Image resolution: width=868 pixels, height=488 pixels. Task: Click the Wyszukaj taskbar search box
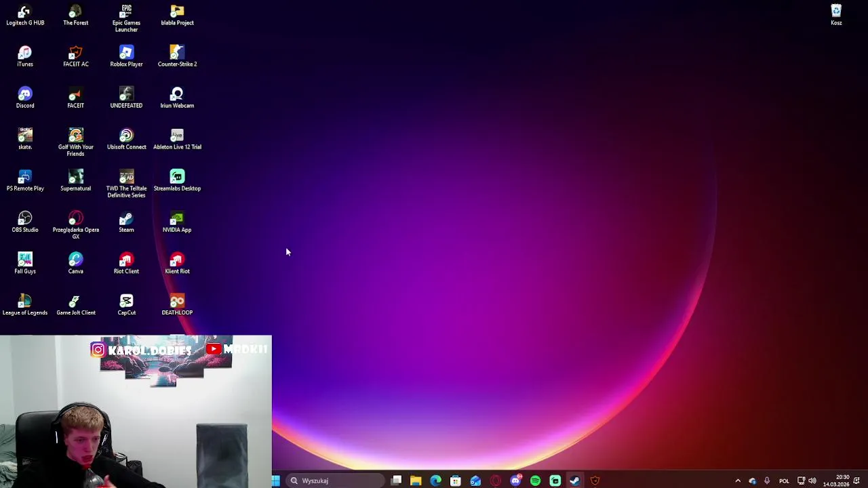coord(335,481)
